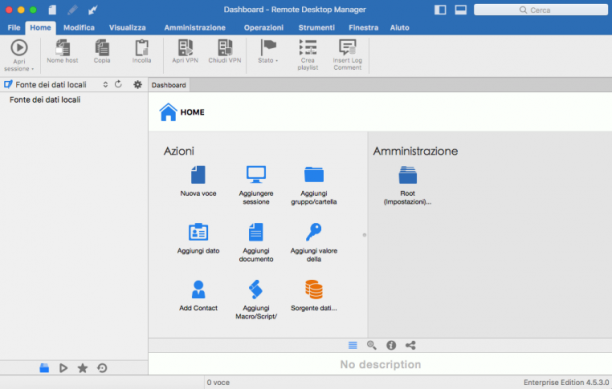Click the No description text area
This screenshot has width=612, height=389.
381,364
